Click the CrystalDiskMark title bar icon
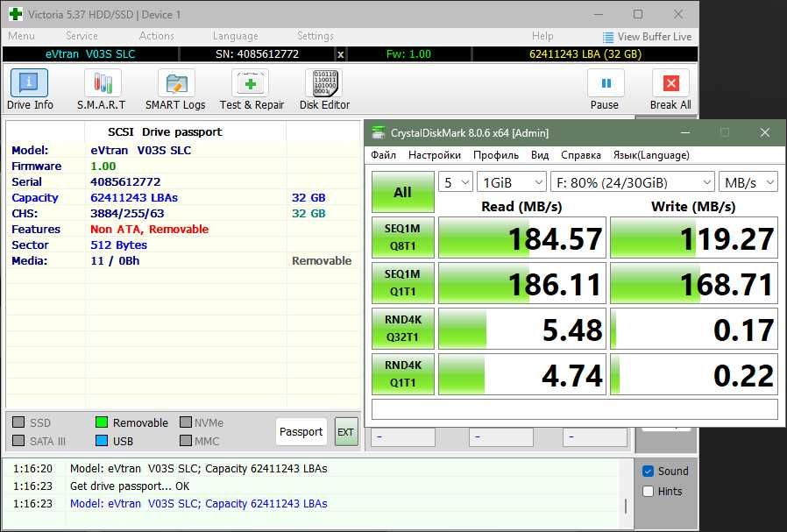The height and width of the screenshot is (532, 787). point(378,132)
